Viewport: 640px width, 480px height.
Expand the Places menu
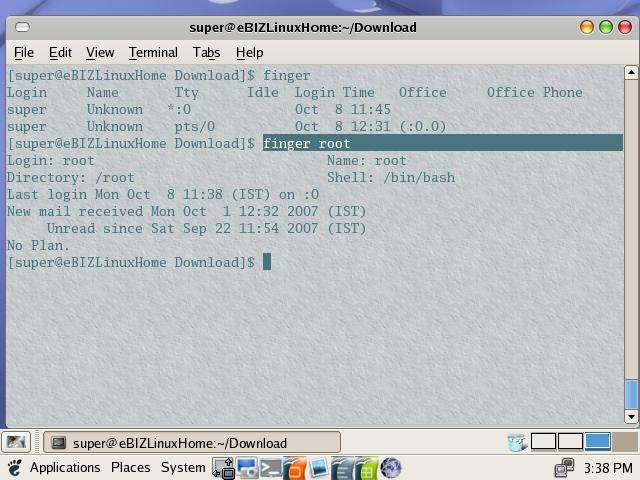coord(130,468)
